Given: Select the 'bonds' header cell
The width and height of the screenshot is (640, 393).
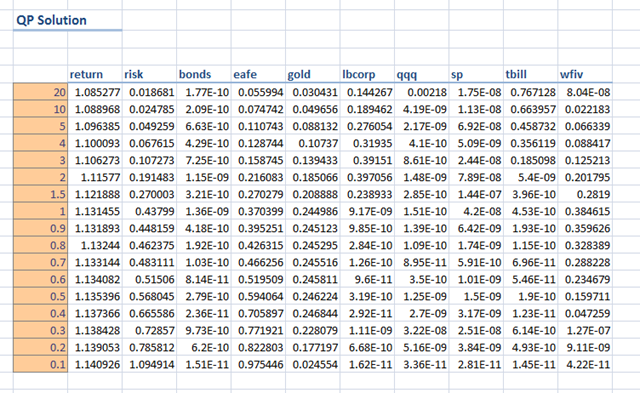Looking at the screenshot, I should pos(204,74).
